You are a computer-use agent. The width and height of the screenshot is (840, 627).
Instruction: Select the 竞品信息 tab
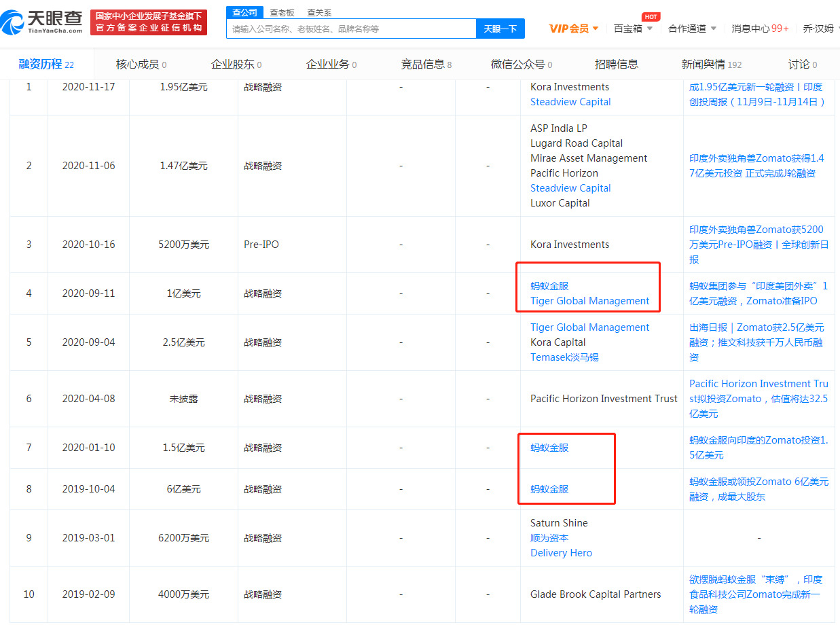click(426, 65)
